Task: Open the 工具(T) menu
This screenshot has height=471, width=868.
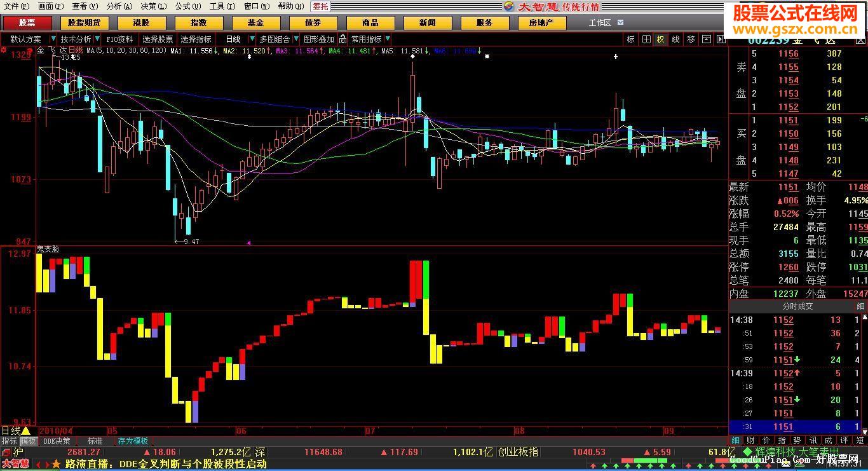Action: pos(222,6)
